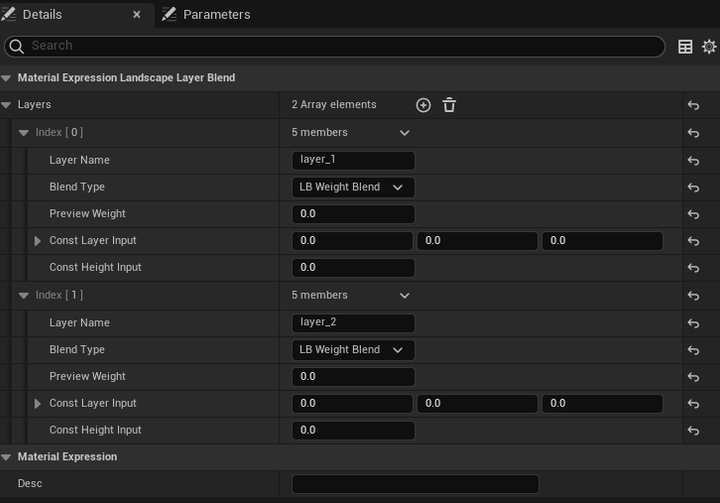Open Blend Type dropdown for Index [1]
The image size is (720, 503).
coord(353,350)
